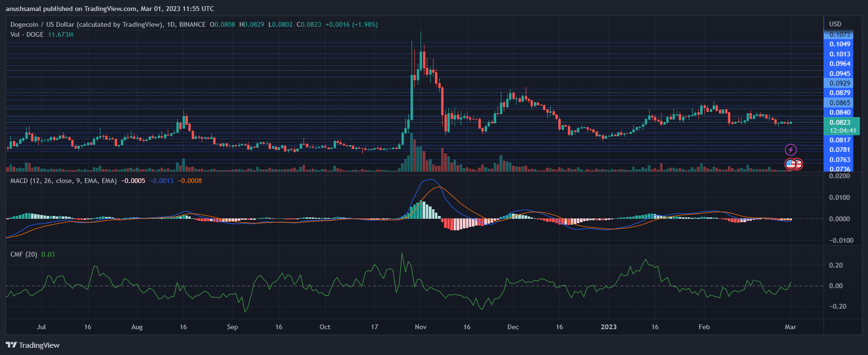The image size is (868, 355).
Task: Click the 0.0817 price level label
Action: pos(838,140)
